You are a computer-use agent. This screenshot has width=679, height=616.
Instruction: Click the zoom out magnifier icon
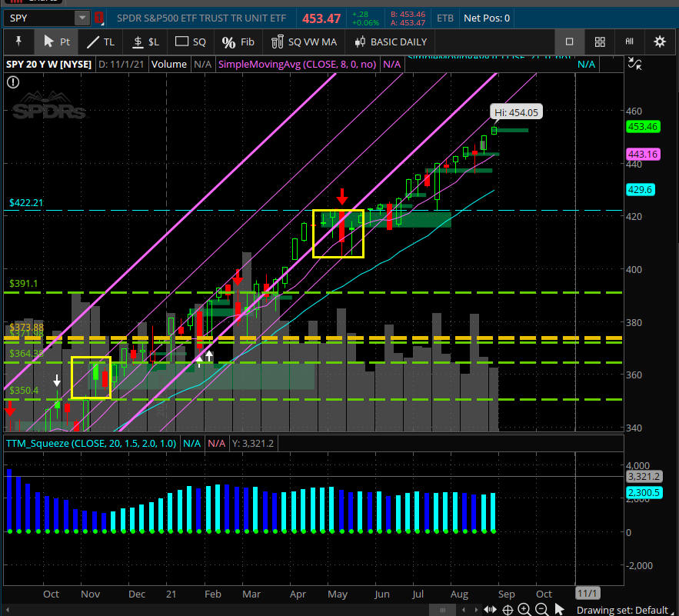coord(541,610)
